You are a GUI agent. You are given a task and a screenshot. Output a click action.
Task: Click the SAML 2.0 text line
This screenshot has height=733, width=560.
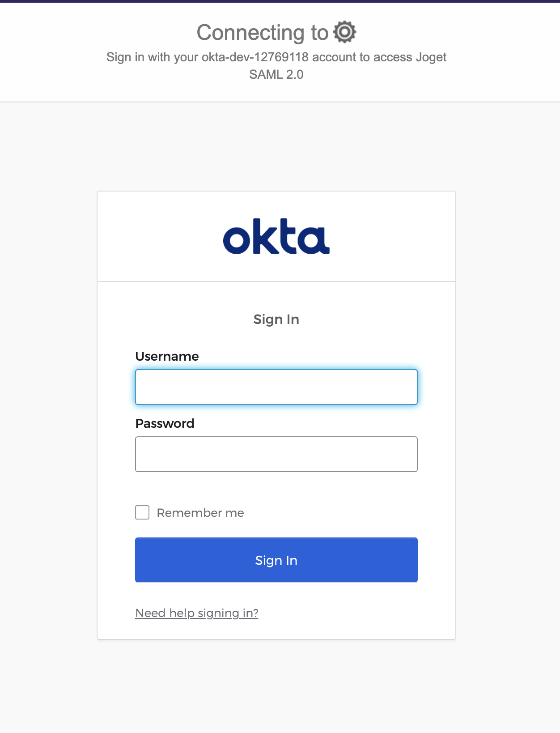click(276, 74)
